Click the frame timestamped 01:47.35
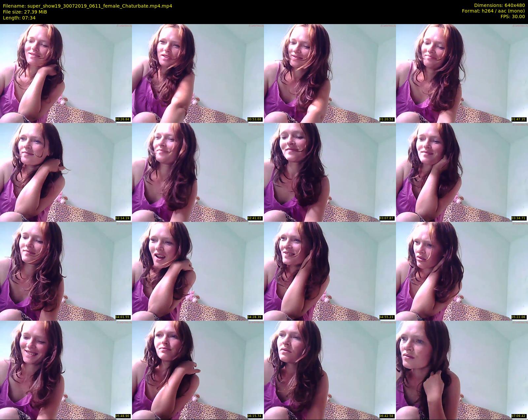 pos(462,73)
